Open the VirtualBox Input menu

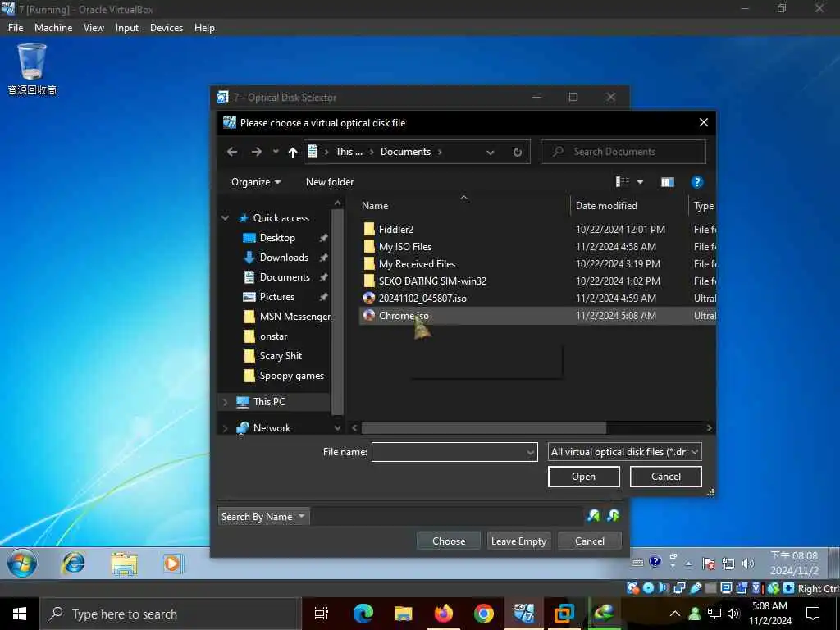pyautogui.click(x=127, y=28)
